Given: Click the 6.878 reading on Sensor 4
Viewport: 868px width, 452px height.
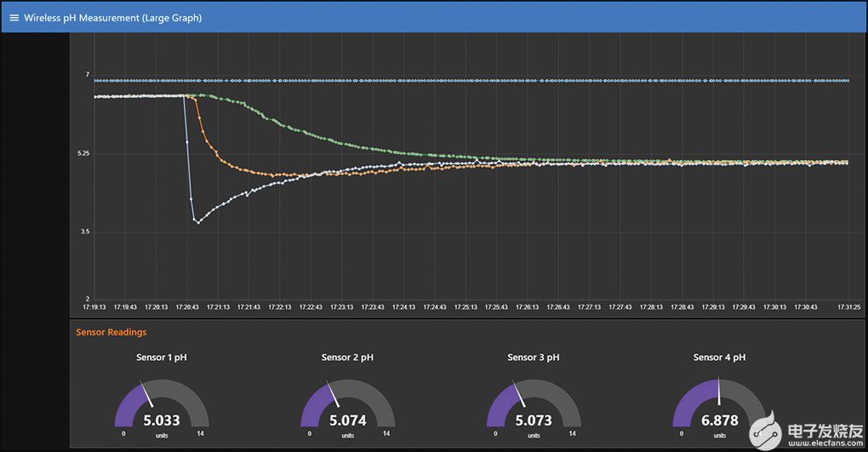Looking at the screenshot, I should point(719,421).
